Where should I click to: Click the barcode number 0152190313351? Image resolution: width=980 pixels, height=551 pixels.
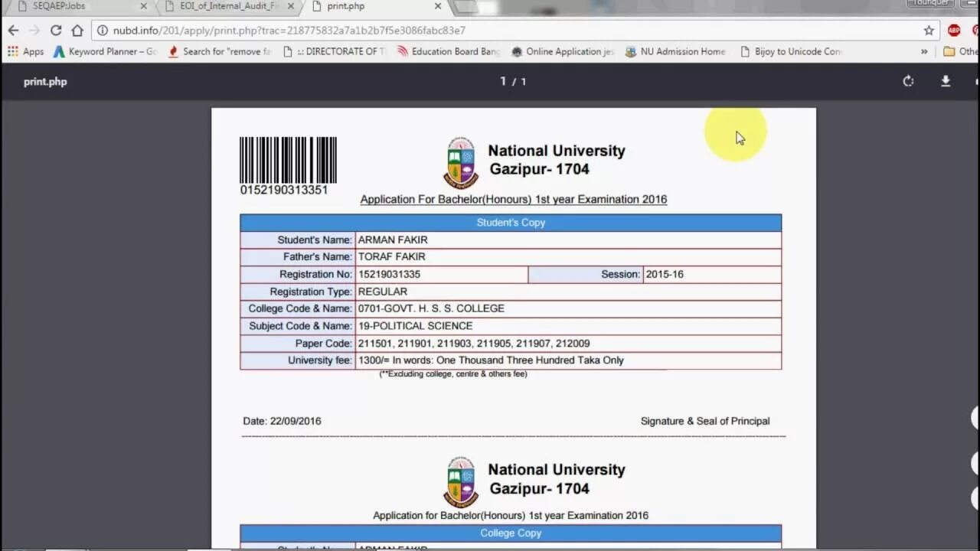click(x=284, y=190)
